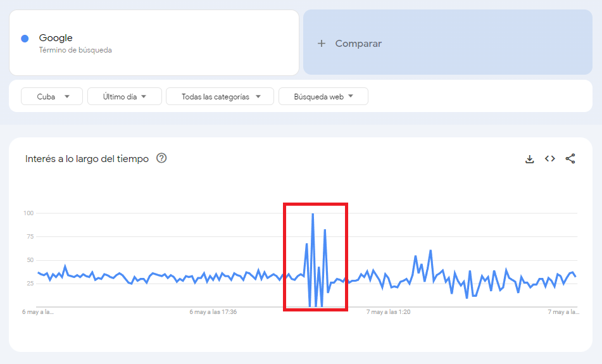Open the Último día time range dropdown
The height and width of the screenshot is (364, 602).
click(x=125, y=96)
